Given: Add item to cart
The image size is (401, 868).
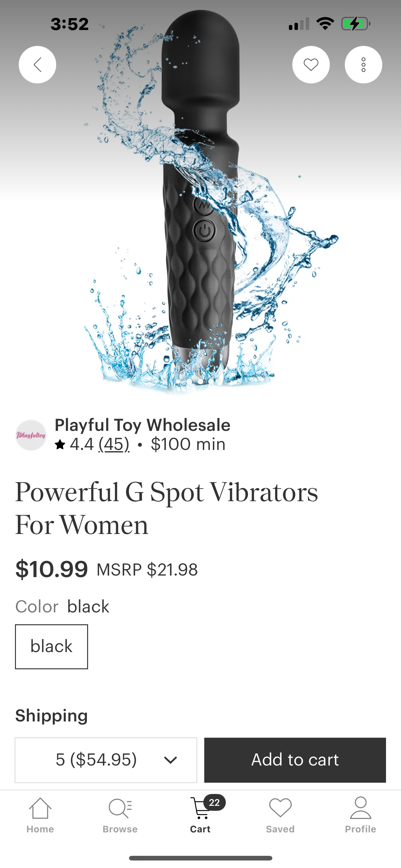Looking at the screenshot, I should point(295,760).
